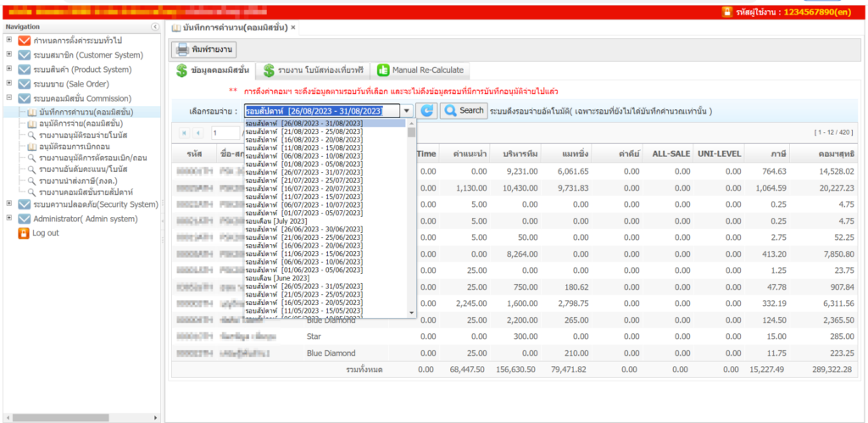Collapse the ระบบคอมมิสชั่น Commission tree node
Screen dimensions: 868x423
[x=9, y=97]
